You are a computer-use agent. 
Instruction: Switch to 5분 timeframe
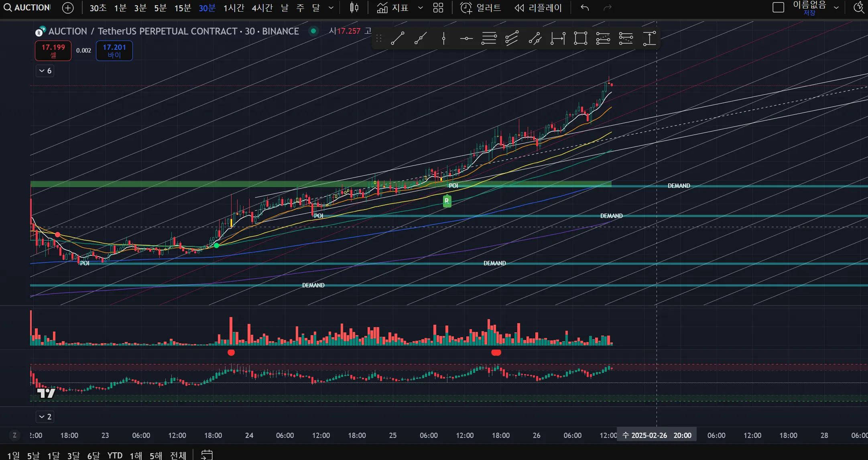tap(160, 8)
